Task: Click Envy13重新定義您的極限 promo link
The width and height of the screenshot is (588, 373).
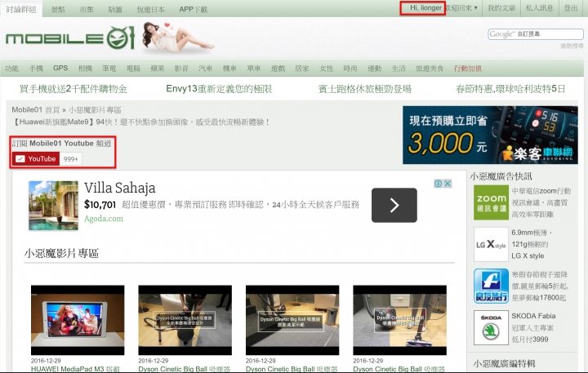Action: [x=219, y=89]
